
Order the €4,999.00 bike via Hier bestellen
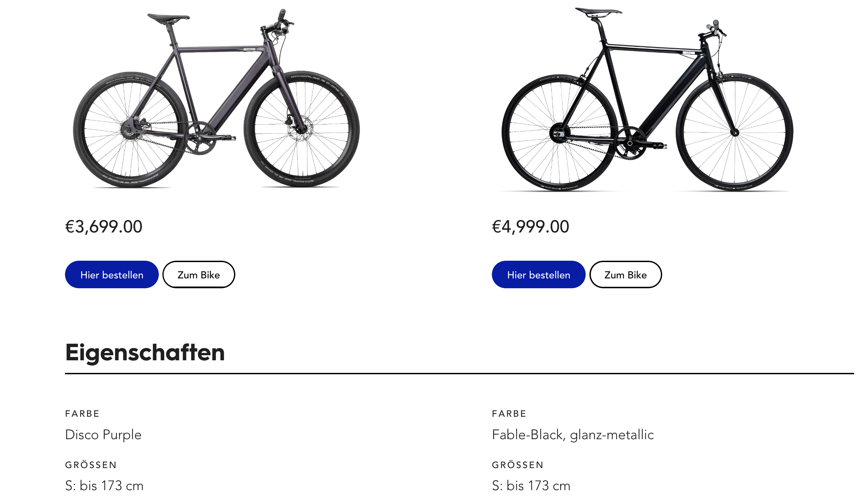click(538, 275)
